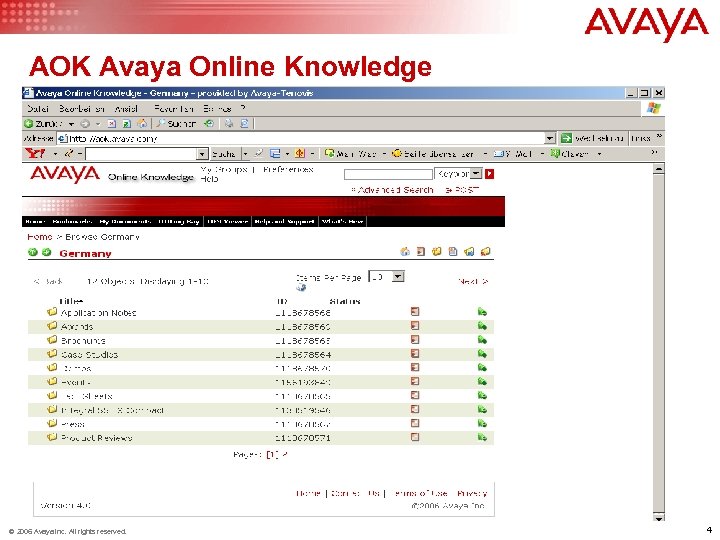Open the Ansicht menu
This screenshot has width=720, height=540.
[x=126, y=109]
